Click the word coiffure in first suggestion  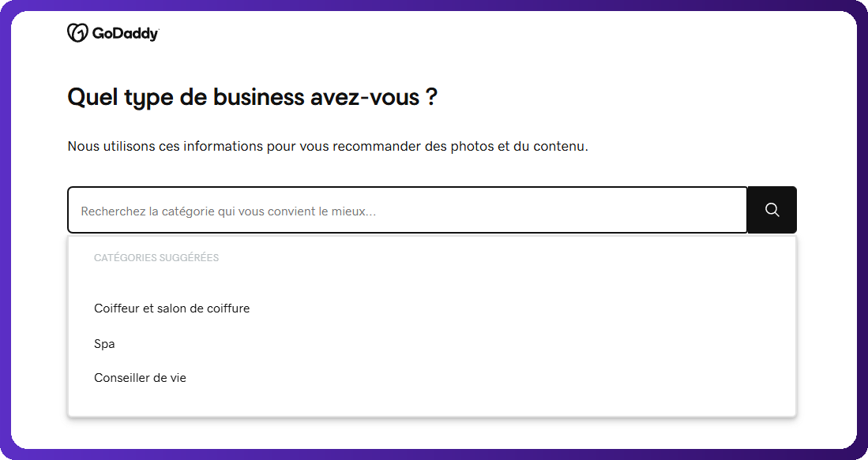coord(228,309)
